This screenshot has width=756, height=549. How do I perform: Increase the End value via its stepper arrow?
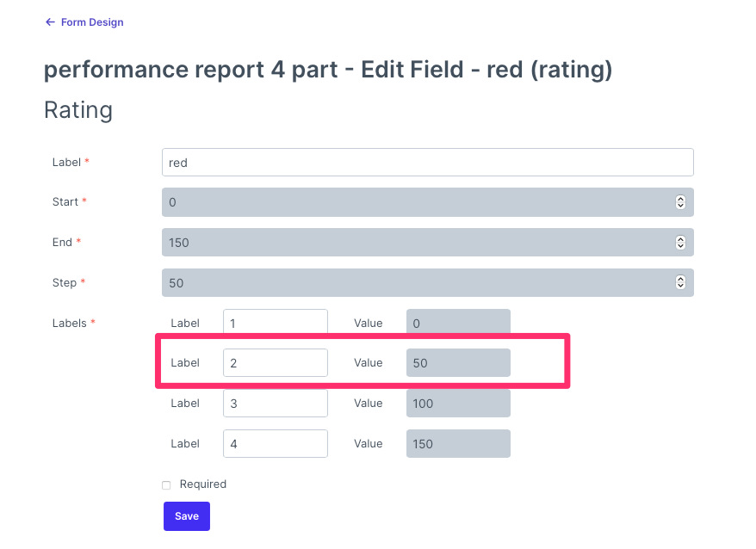680,239
